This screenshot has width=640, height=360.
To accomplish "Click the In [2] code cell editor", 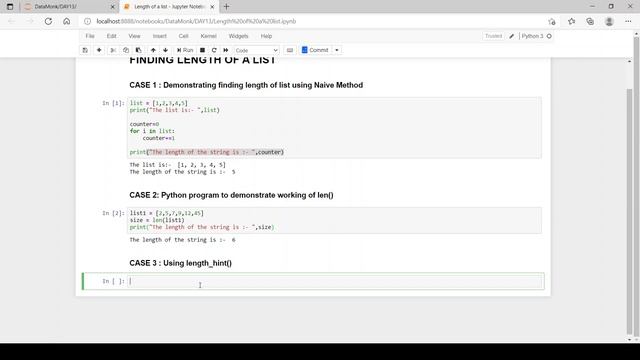I will [x=335, y=220].
